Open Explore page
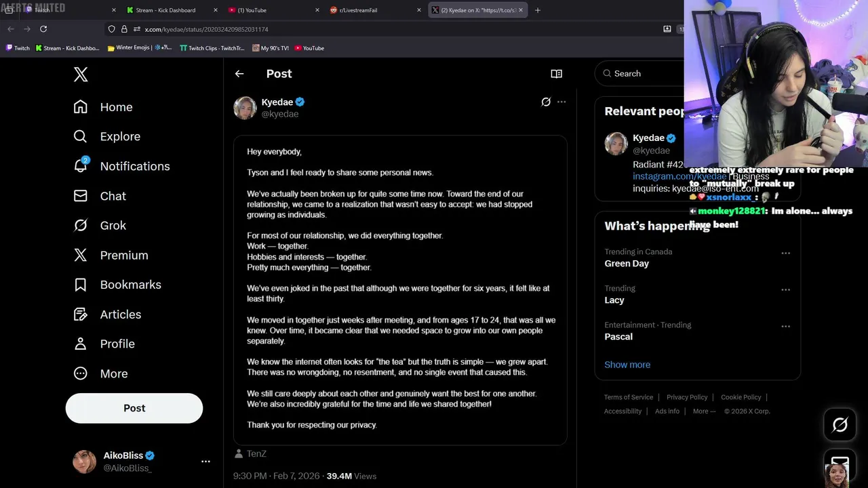The height and width of the screenshot is (488, 868). click(x=107, y=136)
